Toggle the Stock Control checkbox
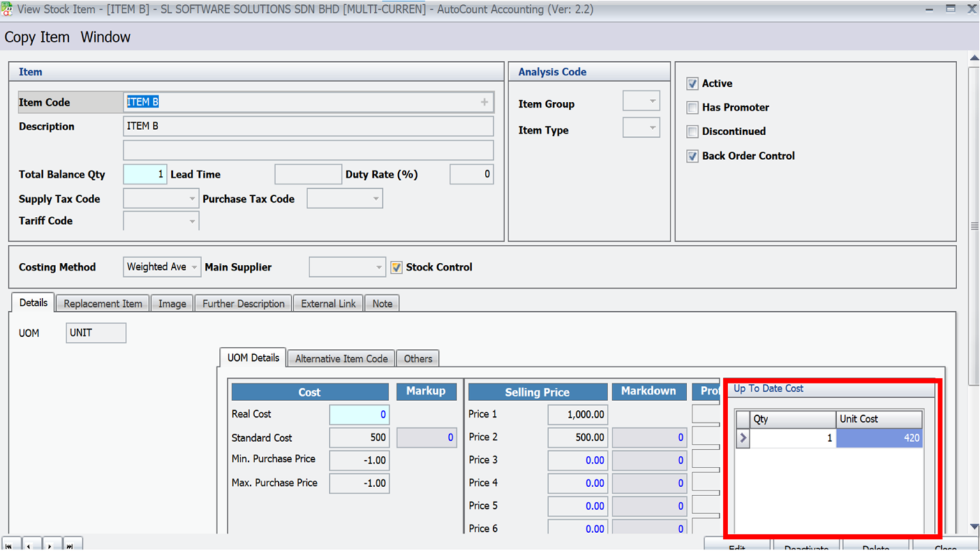Viewport: 980px width, 551px height. [396, 267]
